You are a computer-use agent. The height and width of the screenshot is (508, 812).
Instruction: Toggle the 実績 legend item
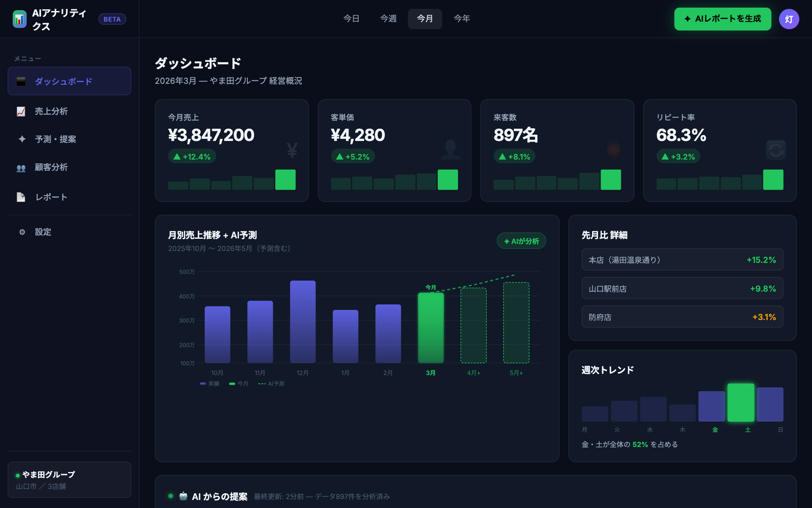[210, 383]
